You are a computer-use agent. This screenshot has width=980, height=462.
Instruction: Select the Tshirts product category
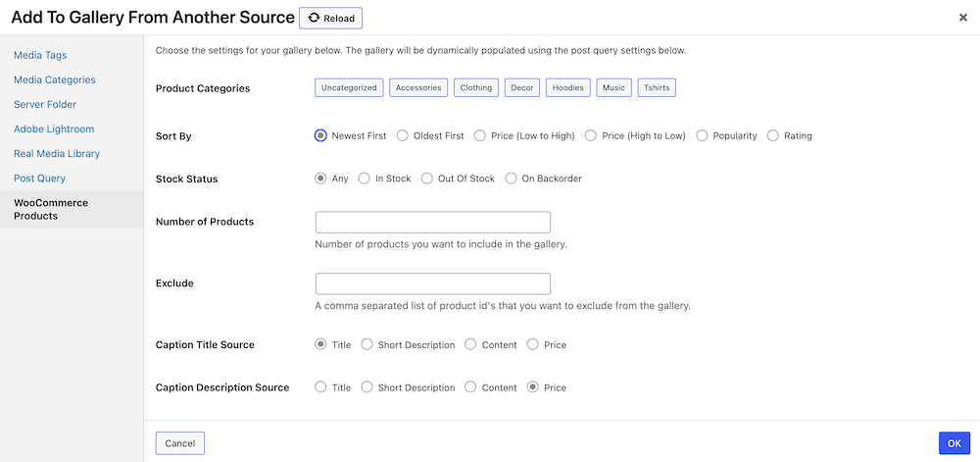click(x=657, y=87)
